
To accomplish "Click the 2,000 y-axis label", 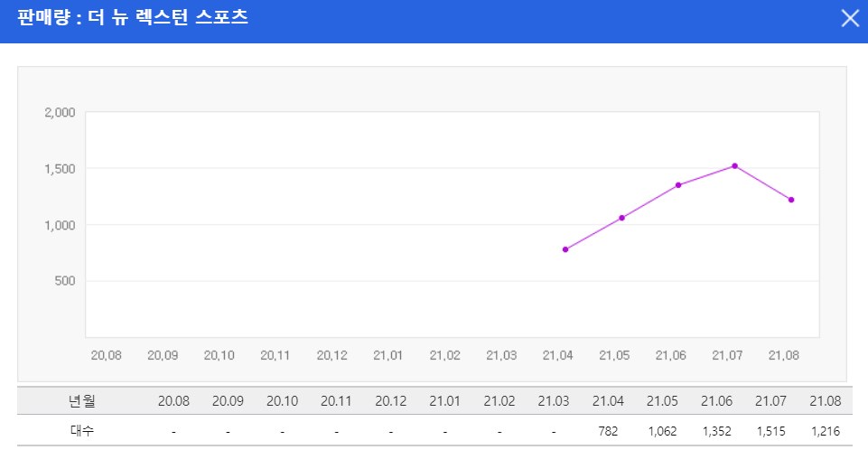I will pos(60,112).
